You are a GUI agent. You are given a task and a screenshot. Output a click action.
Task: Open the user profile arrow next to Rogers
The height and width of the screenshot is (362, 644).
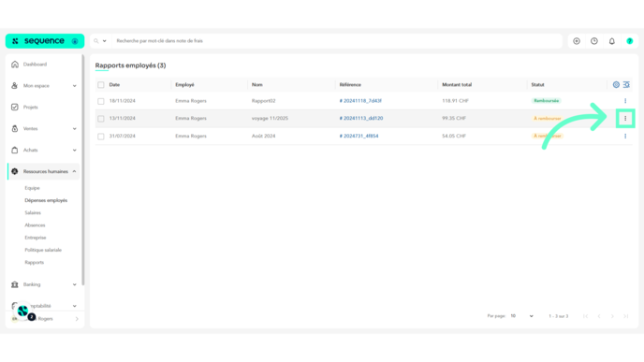click(77, 319)
